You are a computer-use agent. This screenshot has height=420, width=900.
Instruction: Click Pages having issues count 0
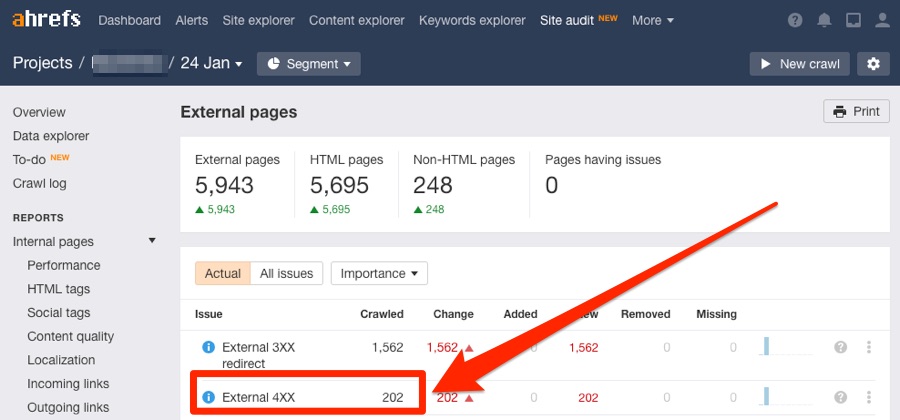[x=552, y=185]
